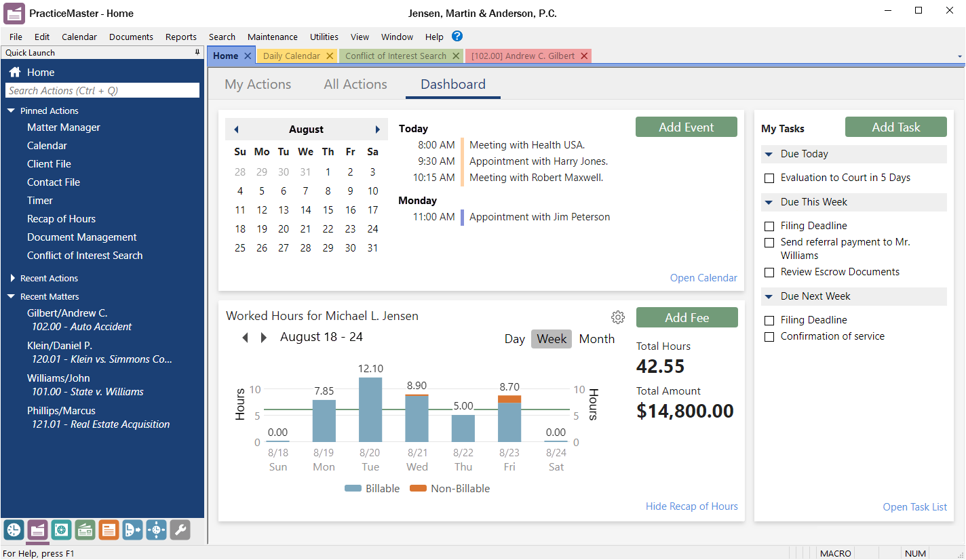Image resolution: width=966 pixels, height=560 pixels.
Task: Open recent matter Phillips/Marcus
Action: pos(98,418)
